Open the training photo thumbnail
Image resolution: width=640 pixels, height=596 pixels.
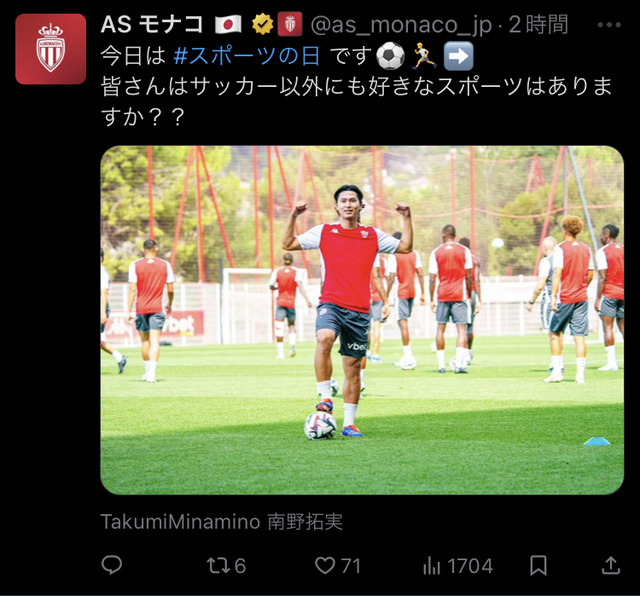(362, 320)
